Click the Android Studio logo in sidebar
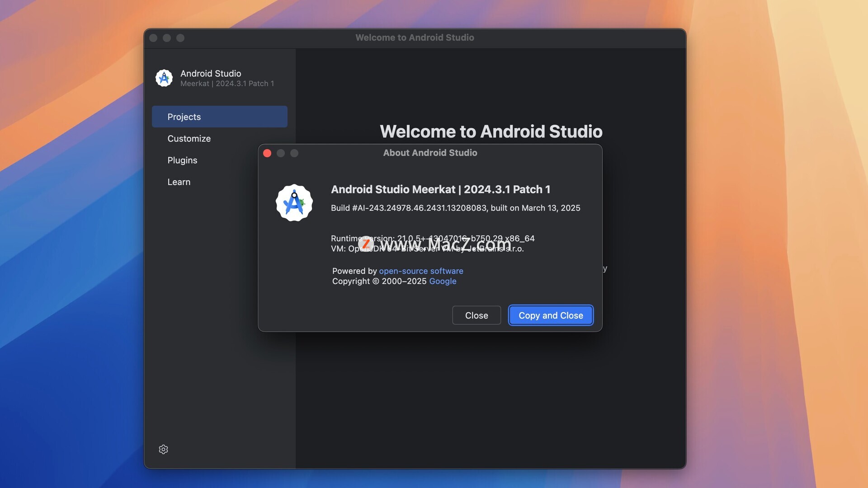 coord(164,78)
